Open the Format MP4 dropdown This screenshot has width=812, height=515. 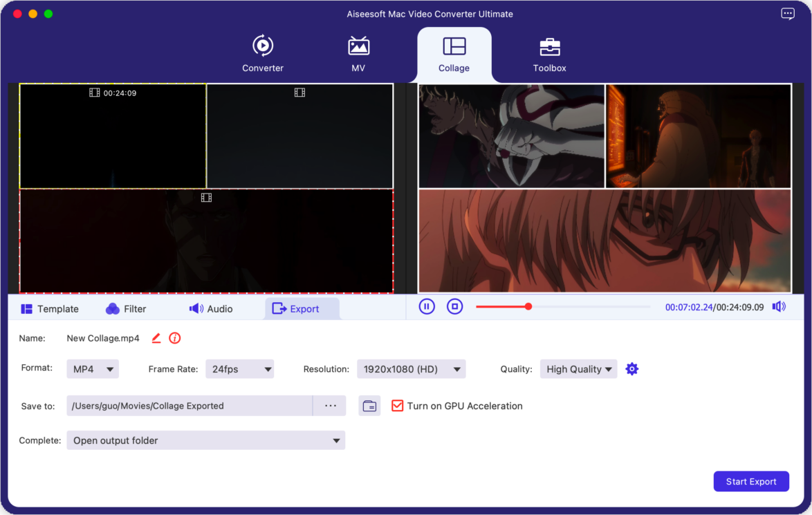point(93,369)
